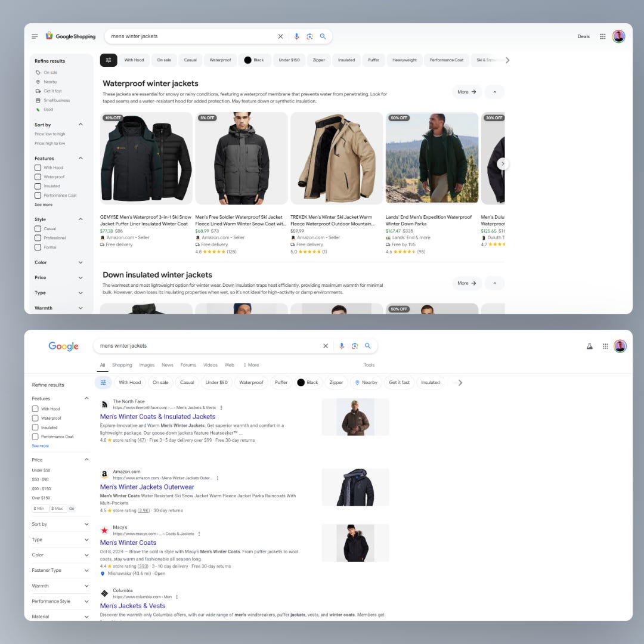
Task: Open three-dot menu for The North Face result
Action: tap(221, 408)
